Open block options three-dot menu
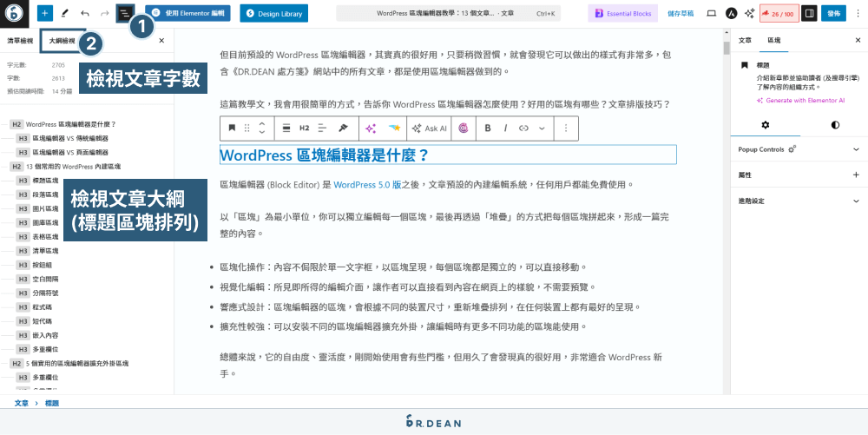 [x=566, y=128]
